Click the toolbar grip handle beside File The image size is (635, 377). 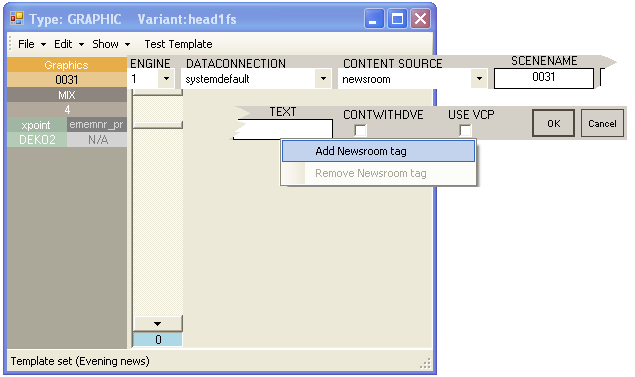click(10, 44)
